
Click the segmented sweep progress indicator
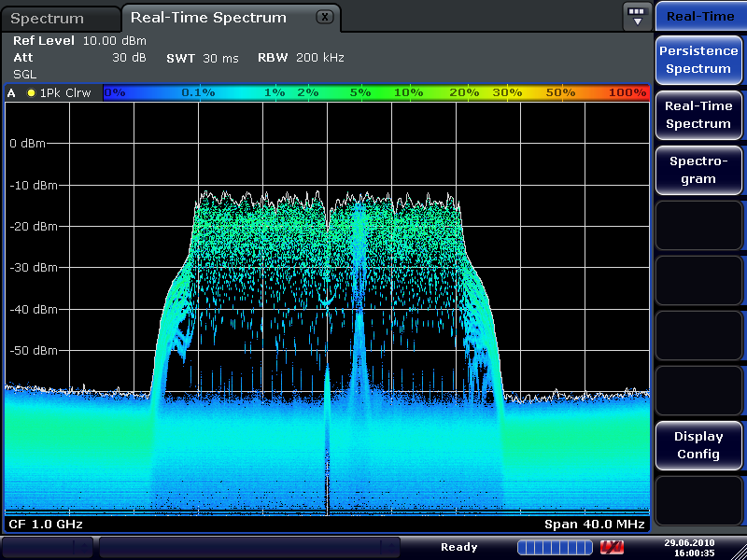[x=554, y=547]
